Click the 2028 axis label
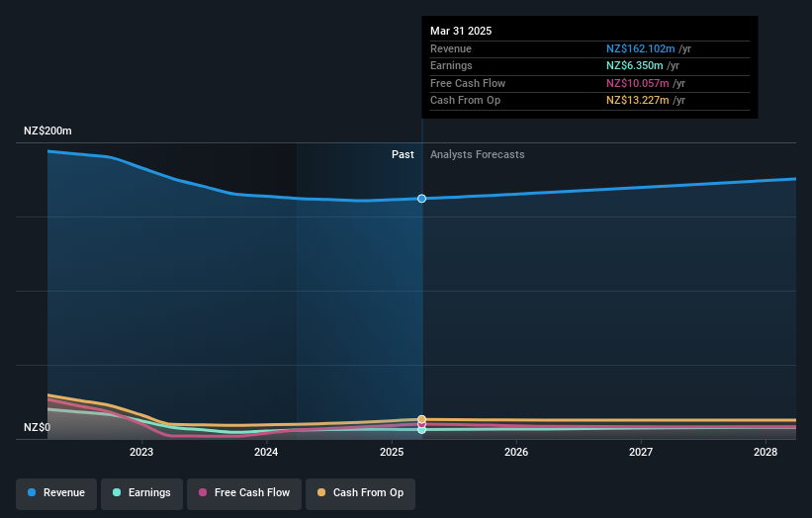 coord(766,452)
